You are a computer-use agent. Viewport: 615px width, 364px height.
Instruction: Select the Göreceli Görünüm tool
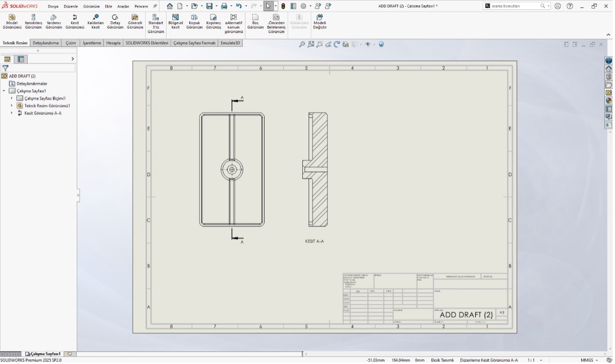click(135, 21)
